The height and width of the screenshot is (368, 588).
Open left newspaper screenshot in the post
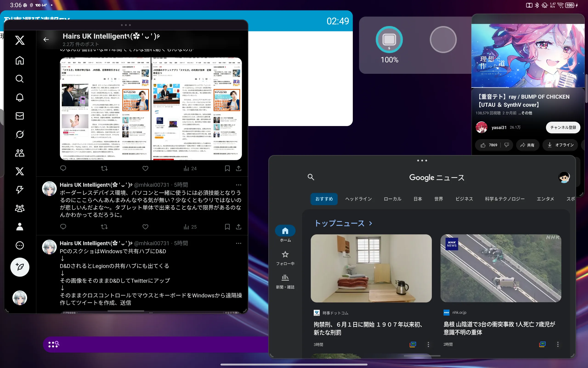[105, 109]
